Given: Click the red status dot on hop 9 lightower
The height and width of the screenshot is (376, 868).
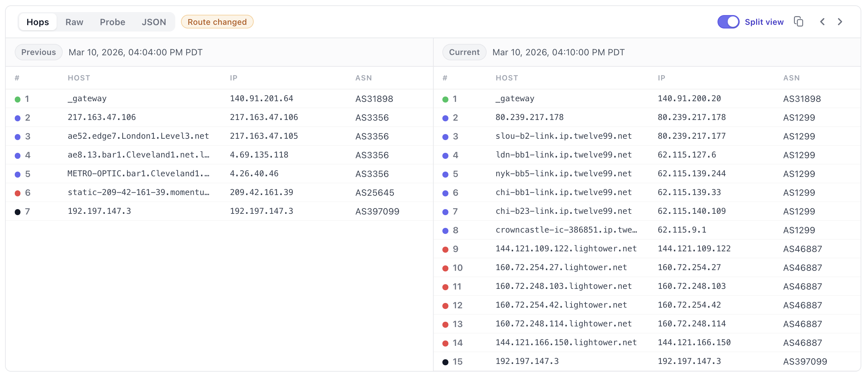Looking at the screenshot, I should 445,249.
